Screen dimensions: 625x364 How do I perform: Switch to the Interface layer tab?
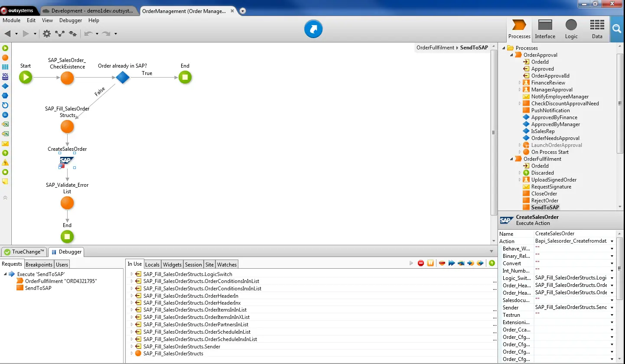click(x=545, y=29)
